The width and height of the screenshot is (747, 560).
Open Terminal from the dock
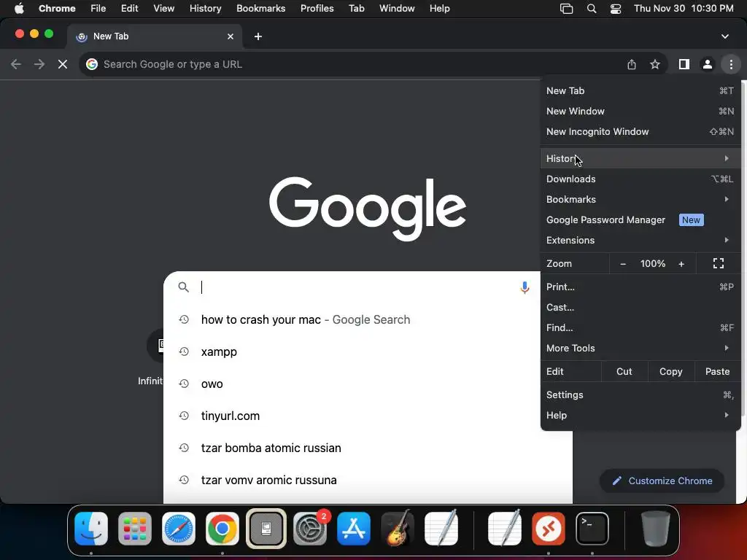click(592, 529)
